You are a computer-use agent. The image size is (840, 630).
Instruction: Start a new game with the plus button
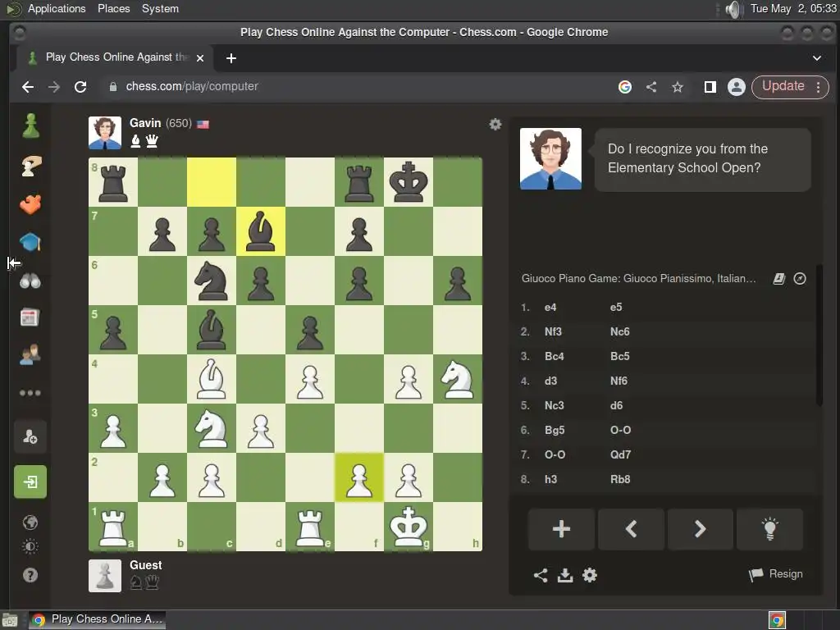pos(561,529)
